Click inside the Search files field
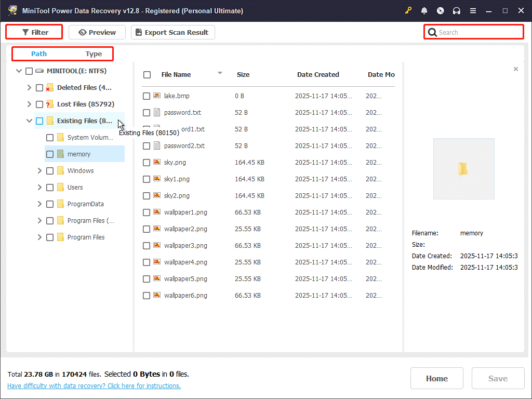532x399 pixels. [473, 32]
